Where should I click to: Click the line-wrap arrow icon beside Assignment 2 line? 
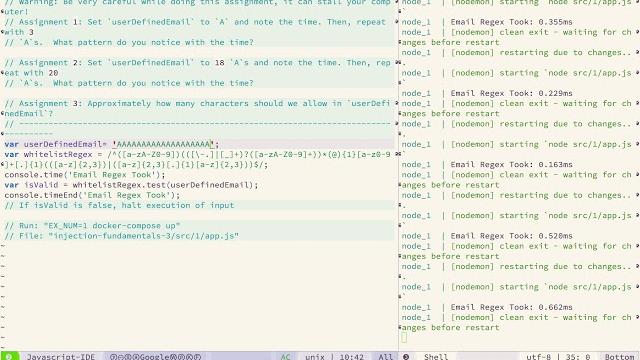coord(398,62)
